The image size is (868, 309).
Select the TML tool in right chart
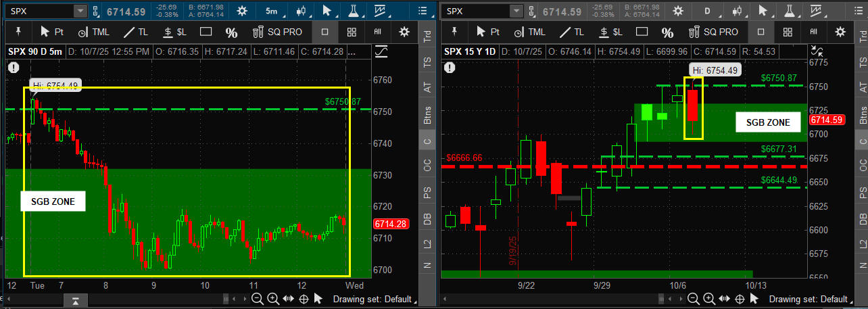529,32
